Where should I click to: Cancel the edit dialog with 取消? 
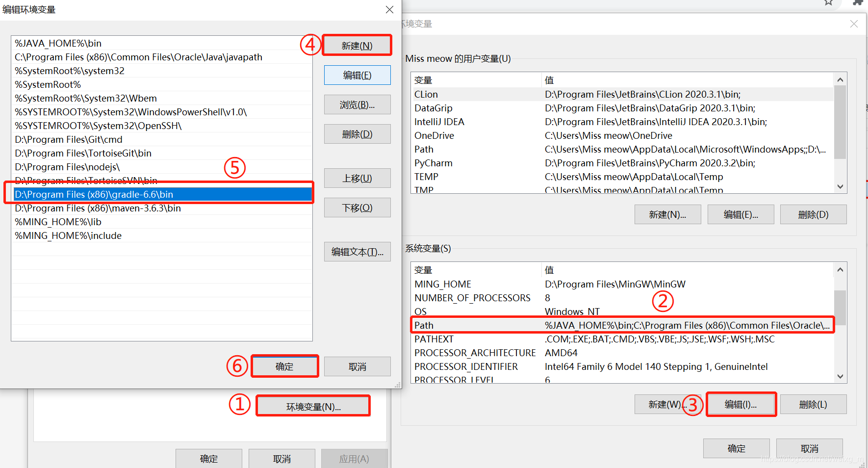tap(357, 366)
